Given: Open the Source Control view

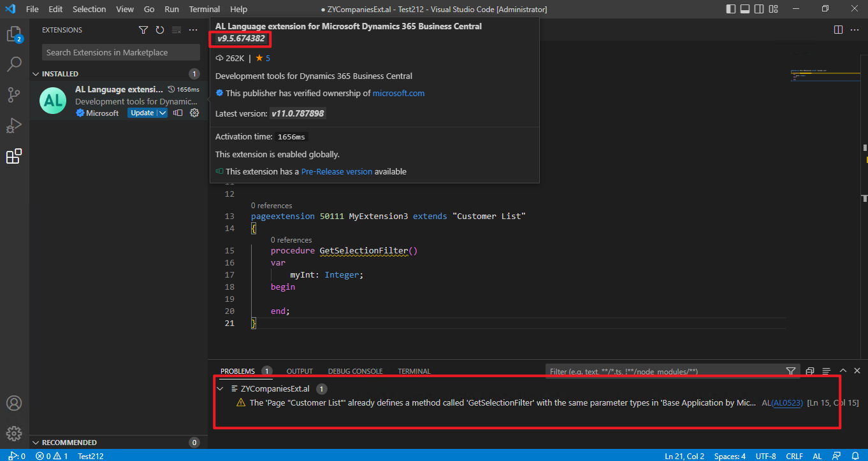Looking at the screenshot, I should [14, 94].
